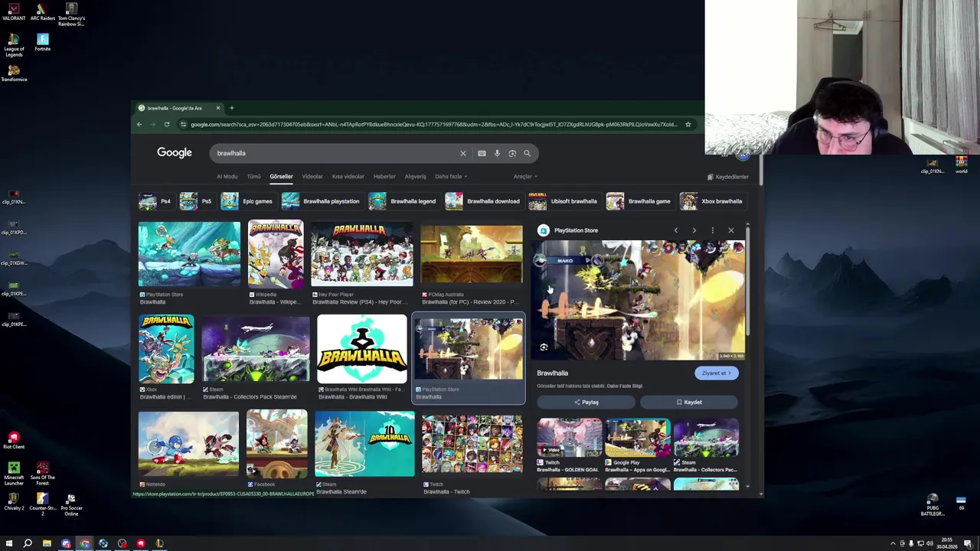This screenshot has width=980, height=551.
Task: Open Riot Client desktop shortcut
Action: pyautogui.click(x=14, y=440)
